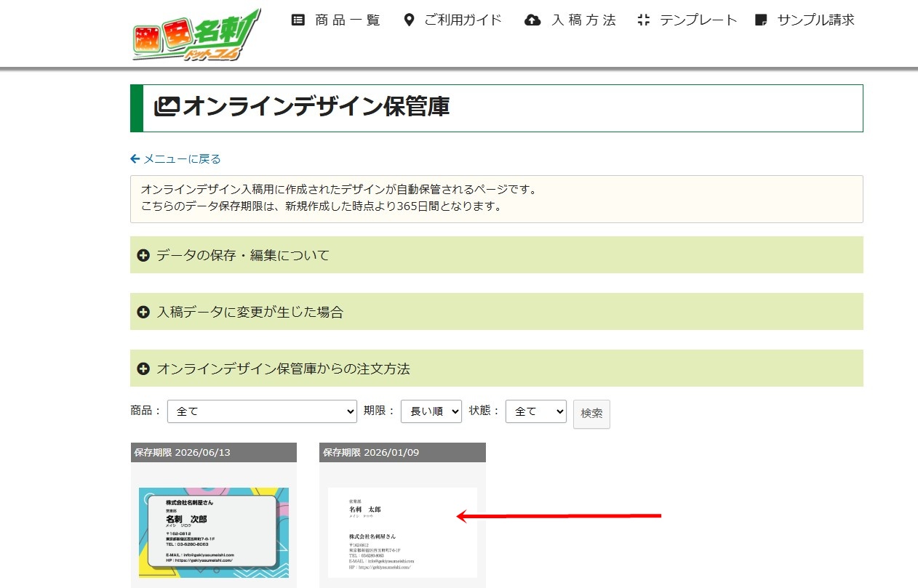Open the 状態 filter dropdown

click(536, 411)
